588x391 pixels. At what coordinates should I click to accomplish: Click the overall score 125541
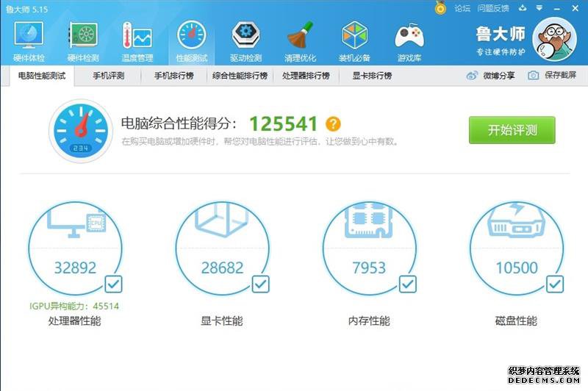click(x=284, y=123)
